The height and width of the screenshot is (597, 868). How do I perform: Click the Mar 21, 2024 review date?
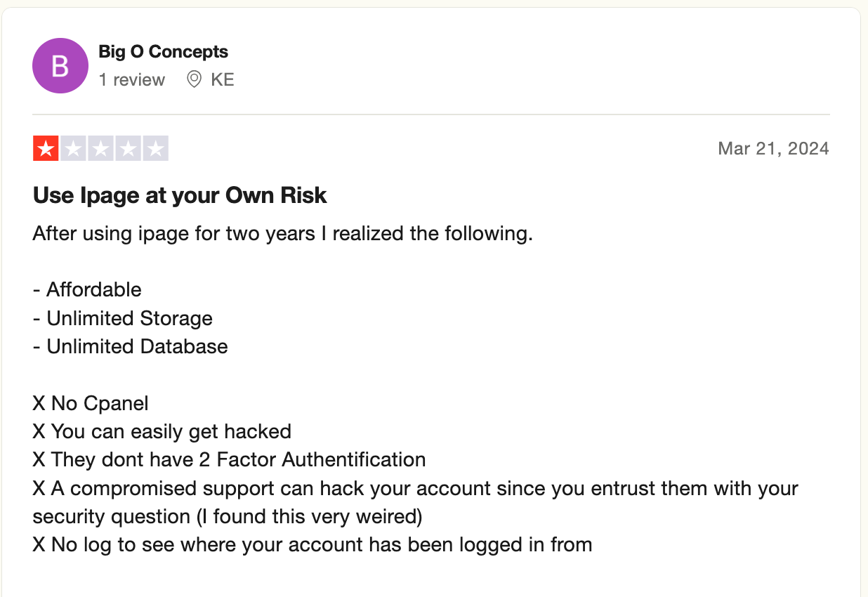tap(773, 149)
